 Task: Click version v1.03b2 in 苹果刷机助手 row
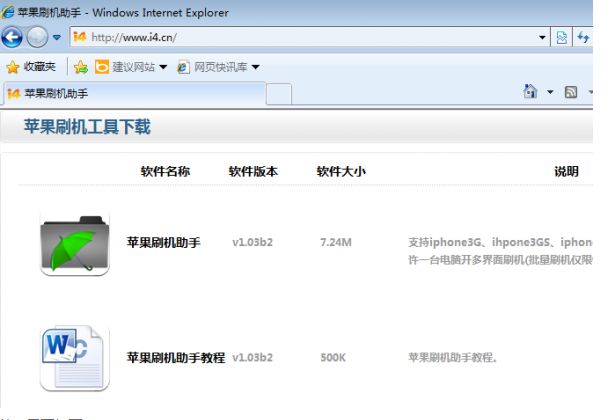(x=252, y=242)
